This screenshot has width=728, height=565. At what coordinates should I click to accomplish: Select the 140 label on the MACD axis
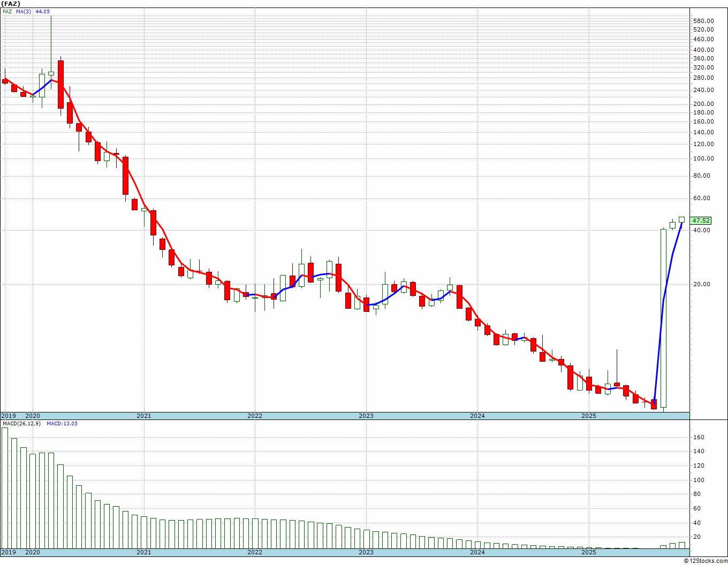point(699,452)
